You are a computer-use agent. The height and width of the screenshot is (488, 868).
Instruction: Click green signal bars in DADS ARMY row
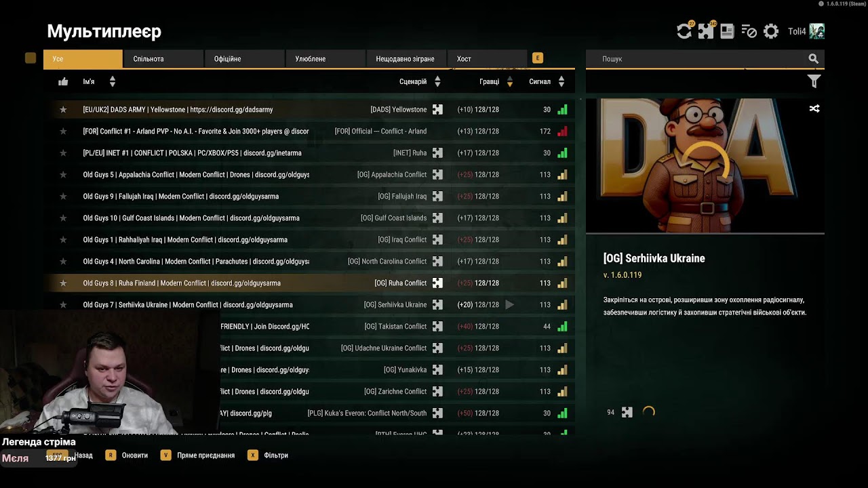562,110
